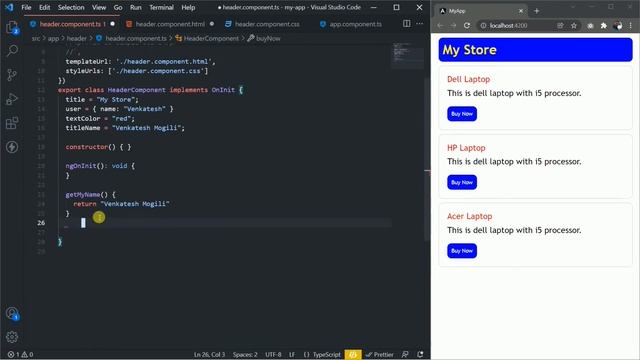Open the Selection menu

pos(71,7)
